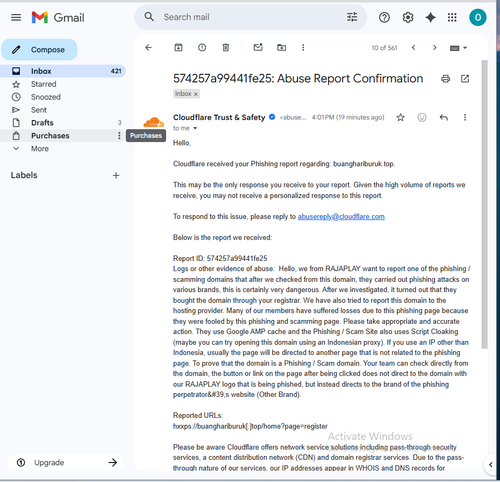Create a new label plus icon

116,175
